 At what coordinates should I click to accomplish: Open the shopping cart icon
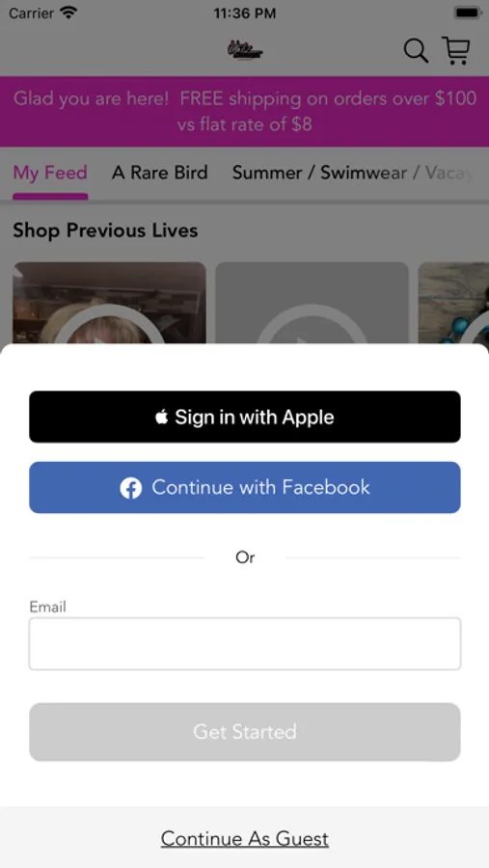pyautogui.click(x=456, y=50)
